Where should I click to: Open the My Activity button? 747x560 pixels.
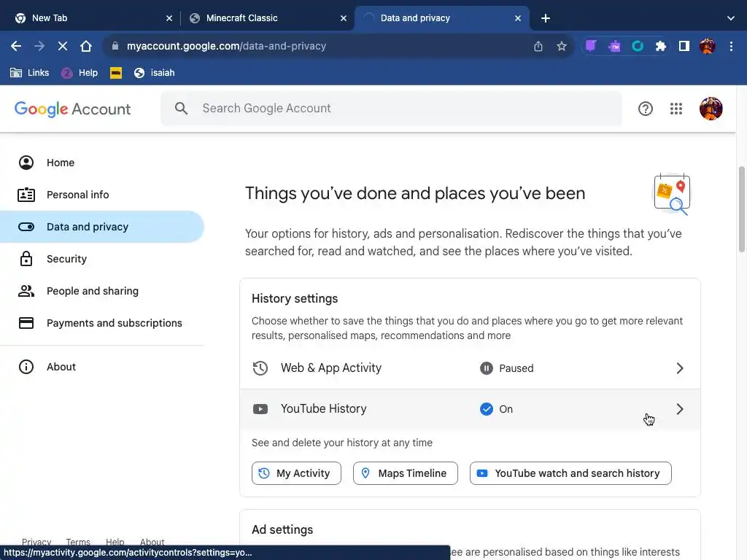(x=296, y=473)
